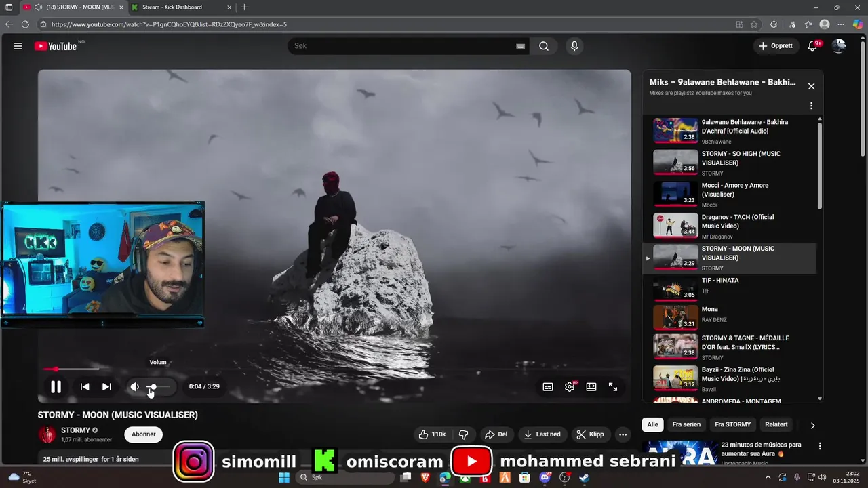Add page to favorites star icon
The width and height of the screenshot is (868, 488).
[x=754, y=24]
